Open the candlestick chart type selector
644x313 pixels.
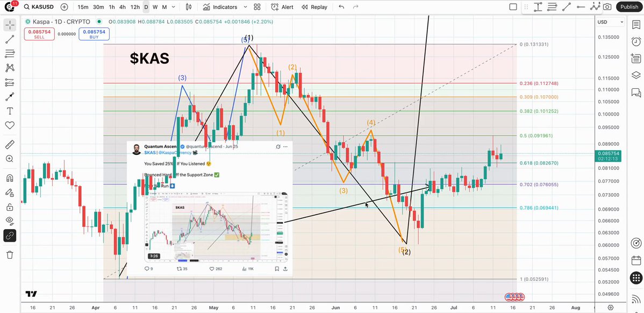tap(189, 7)
